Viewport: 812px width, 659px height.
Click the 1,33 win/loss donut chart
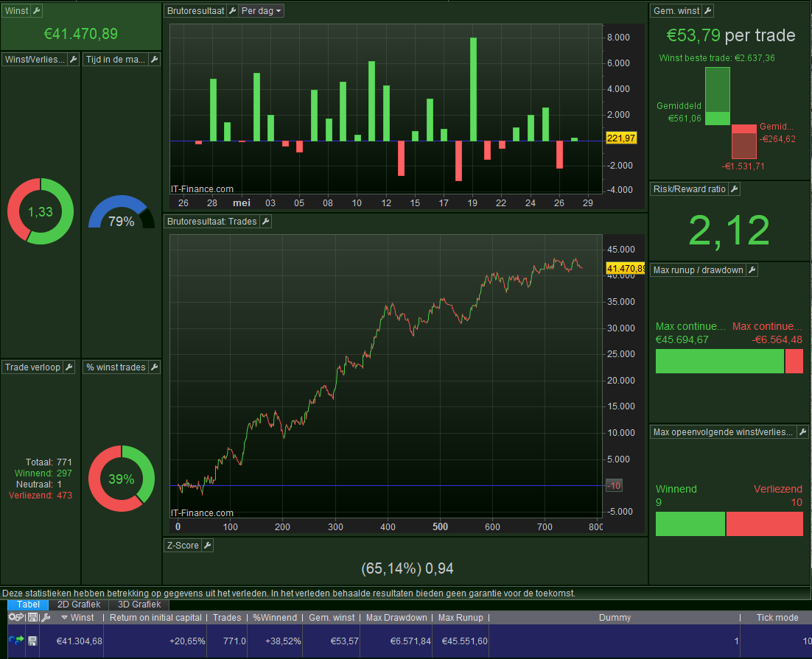point(41,211)
